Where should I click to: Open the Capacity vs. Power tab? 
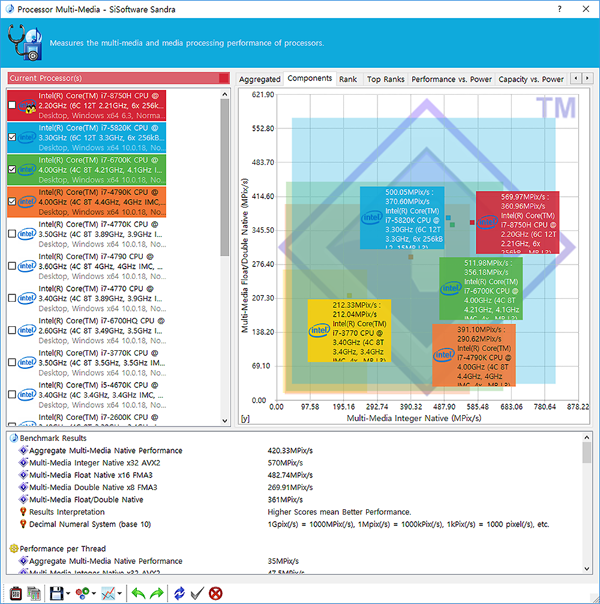pos(531,79)
